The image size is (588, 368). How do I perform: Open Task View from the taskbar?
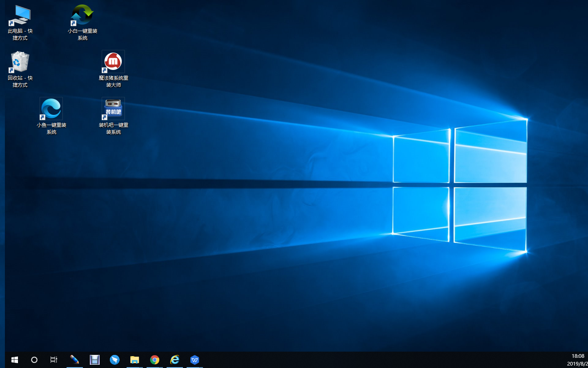(x=54, y=360)
